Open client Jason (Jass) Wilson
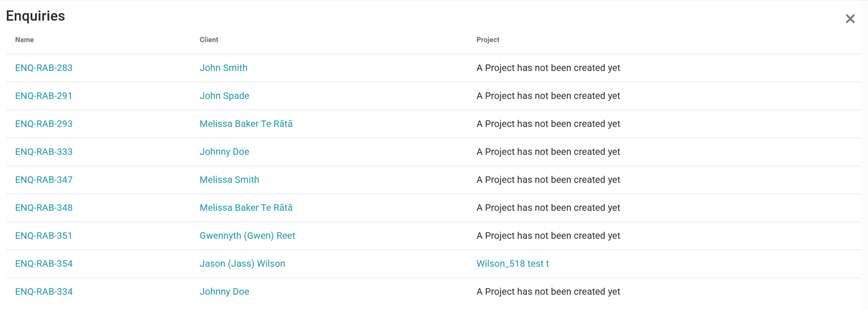The image size is (868, 310). pos(242,264)
